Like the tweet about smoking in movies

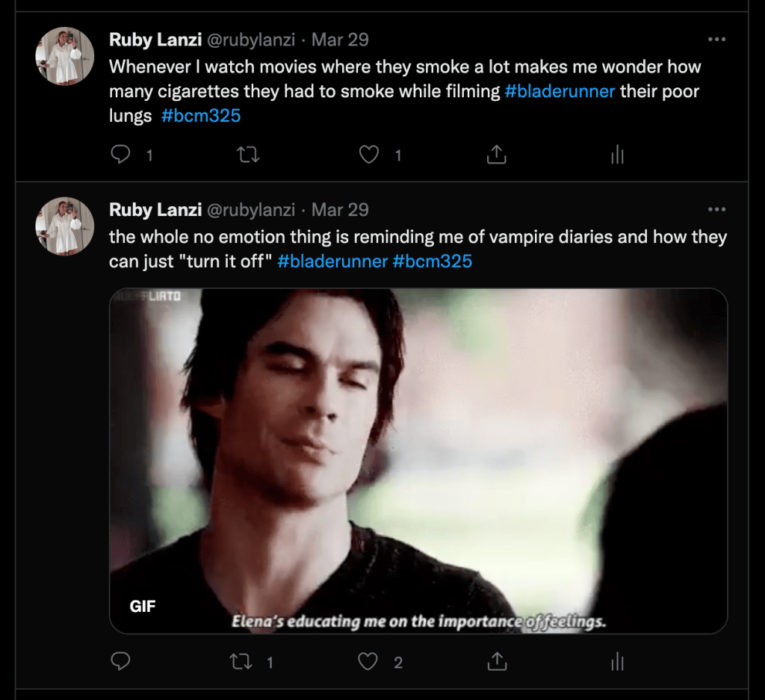[369, 155]
